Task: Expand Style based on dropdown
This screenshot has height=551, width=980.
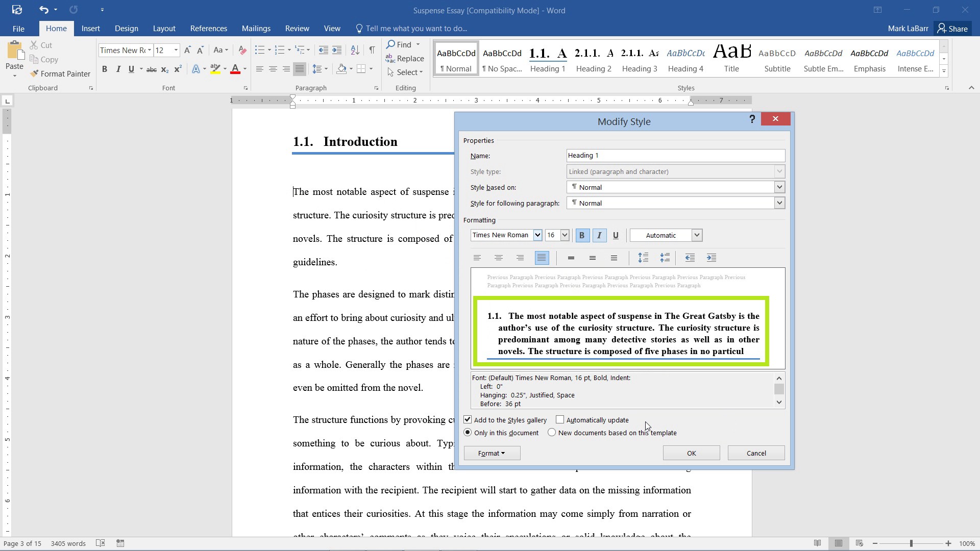Action: click(x=779, y=187)
